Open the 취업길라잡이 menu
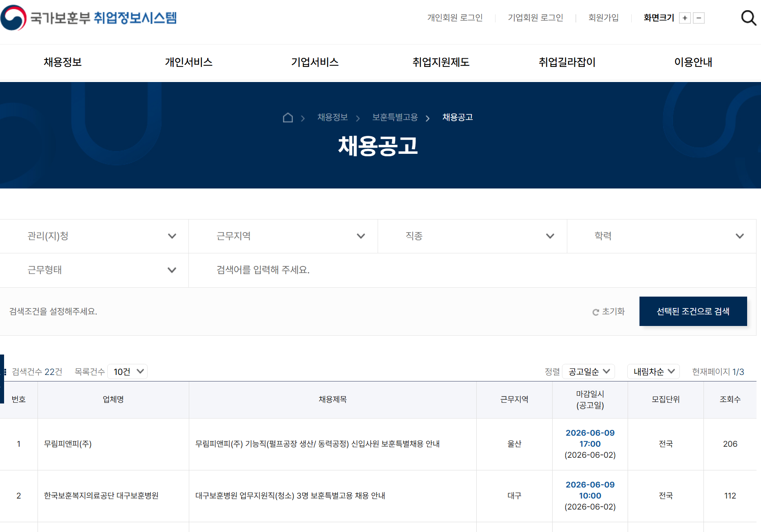This screenshot has height=532, width=761. coord(567,62)
